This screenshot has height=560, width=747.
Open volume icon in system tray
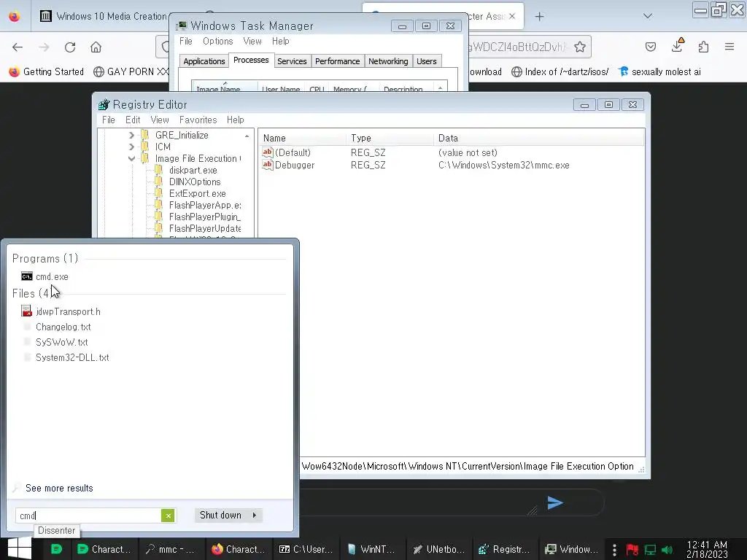click(x=667, y=550)
